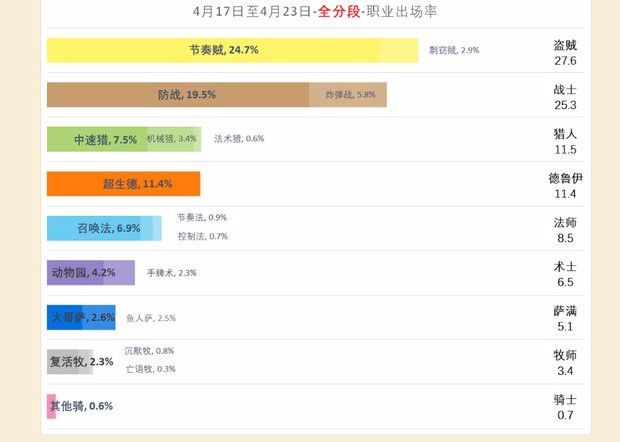Click the orange 超生德 11.4% bar
620x442 pixels.
(123, 184)
